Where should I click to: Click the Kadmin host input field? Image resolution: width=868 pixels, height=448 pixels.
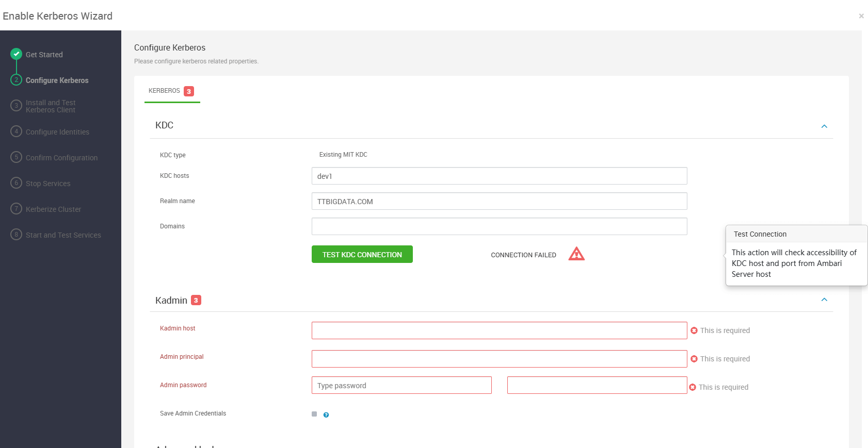click(x=500, y=330)
